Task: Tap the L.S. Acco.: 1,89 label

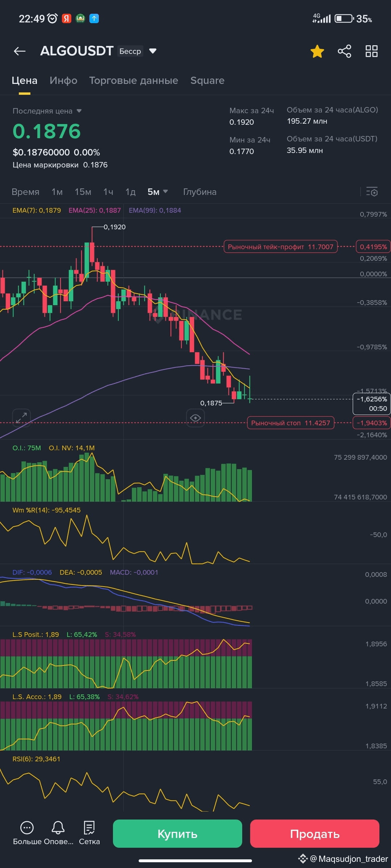Action: pyautogui.click(x=37, y=697)
